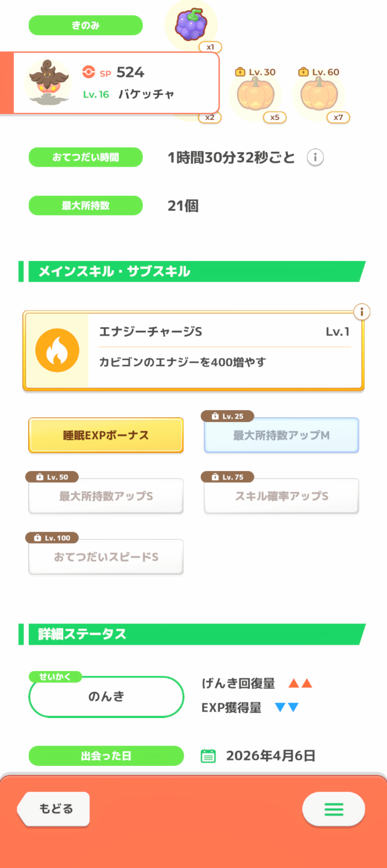Select locked スキル確率アップS sub skill

[281, 496]
